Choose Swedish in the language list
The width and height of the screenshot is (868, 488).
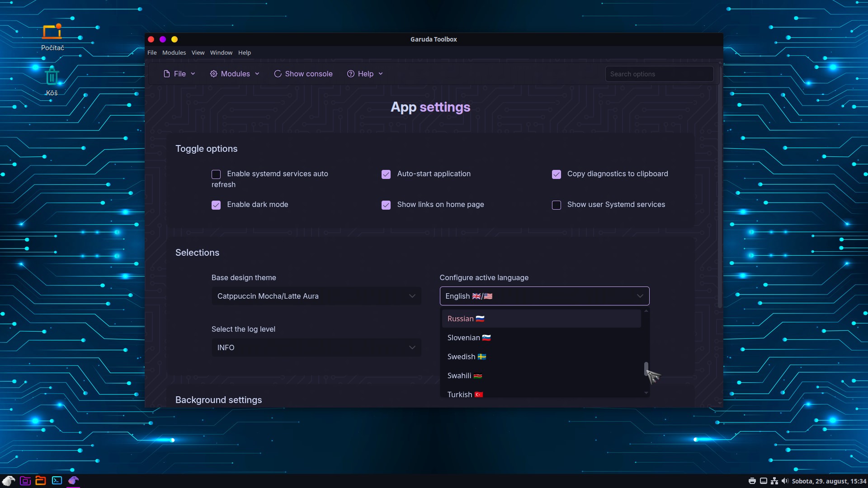pyautogui.click(x=541, y=357)
